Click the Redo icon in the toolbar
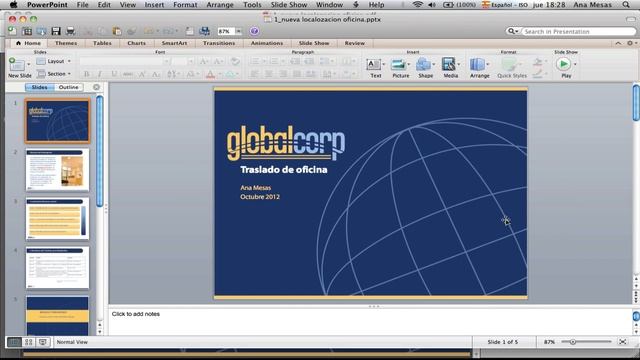Screen dimensions: 640x360 (168, 31)
